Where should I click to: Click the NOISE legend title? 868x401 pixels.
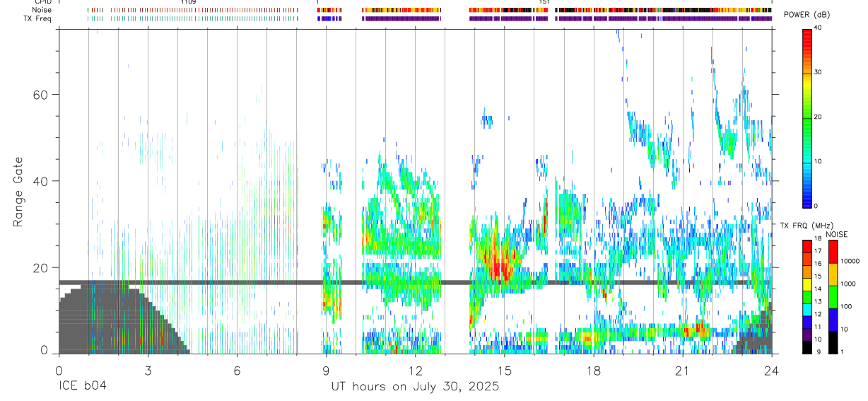pyautogui.click(x=837, y=234)
